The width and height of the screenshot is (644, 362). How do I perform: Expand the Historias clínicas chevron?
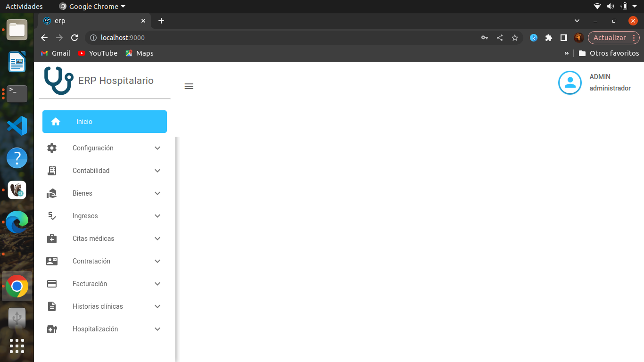tap(157, 306)
